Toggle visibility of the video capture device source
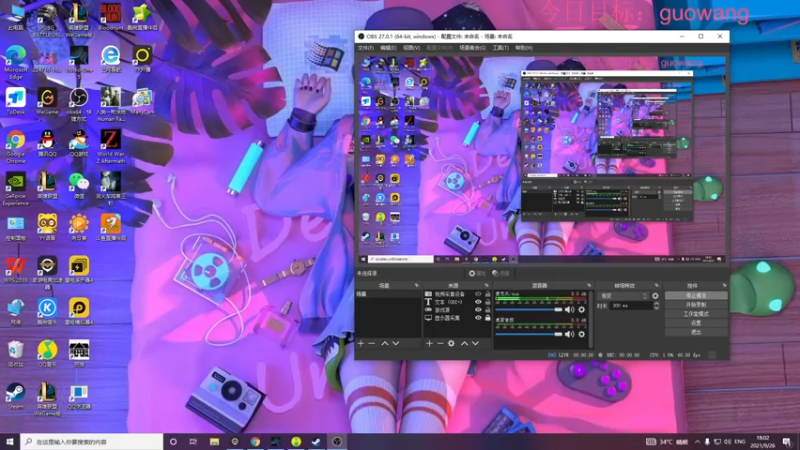 click(478, 294)
